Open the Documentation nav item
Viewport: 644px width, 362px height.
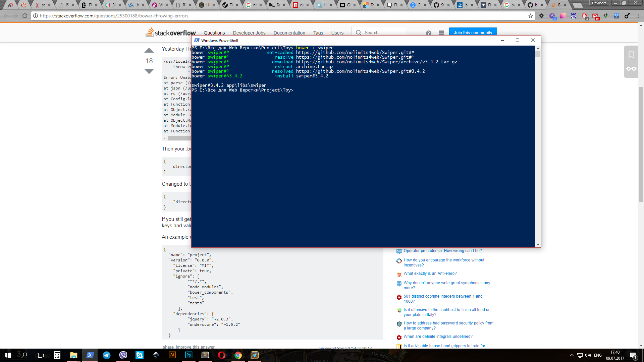tap(289, 33)
